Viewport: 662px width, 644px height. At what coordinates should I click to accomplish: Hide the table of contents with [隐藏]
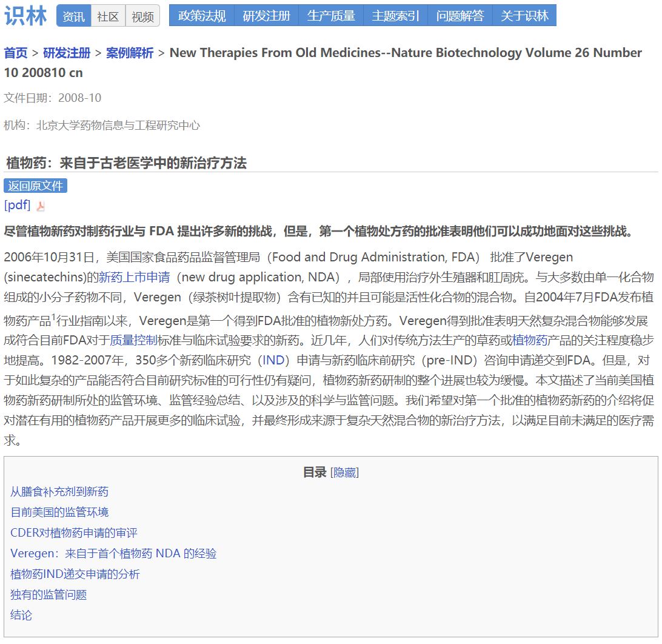pos(344,472)
